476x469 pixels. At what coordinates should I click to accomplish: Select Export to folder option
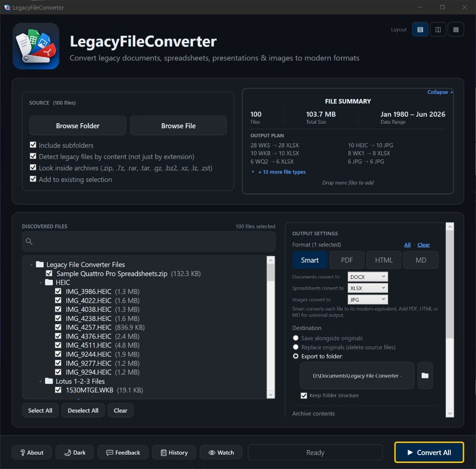pos(295,356)
